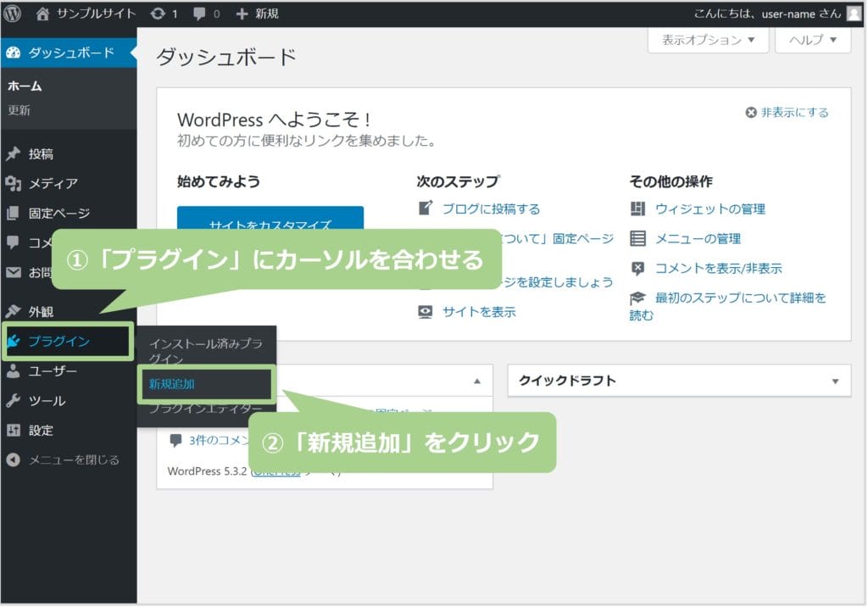Open the メニューの管理 link
Image resolution: width=868 pixels, height=607 pixels.
point(698,239)
